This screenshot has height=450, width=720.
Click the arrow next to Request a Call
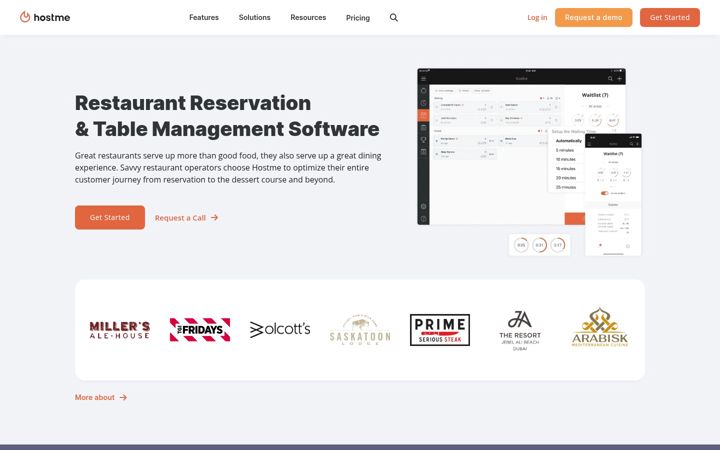pos(214,218)
